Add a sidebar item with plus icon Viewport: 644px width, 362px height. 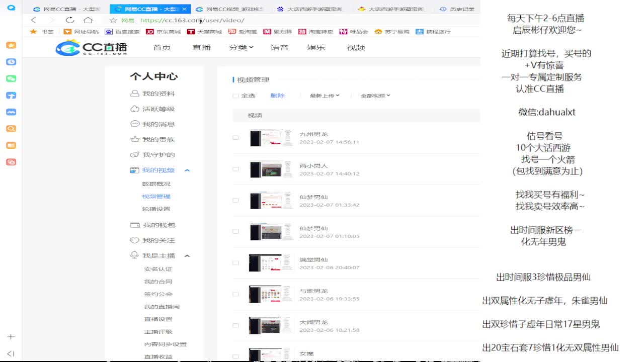11,337
